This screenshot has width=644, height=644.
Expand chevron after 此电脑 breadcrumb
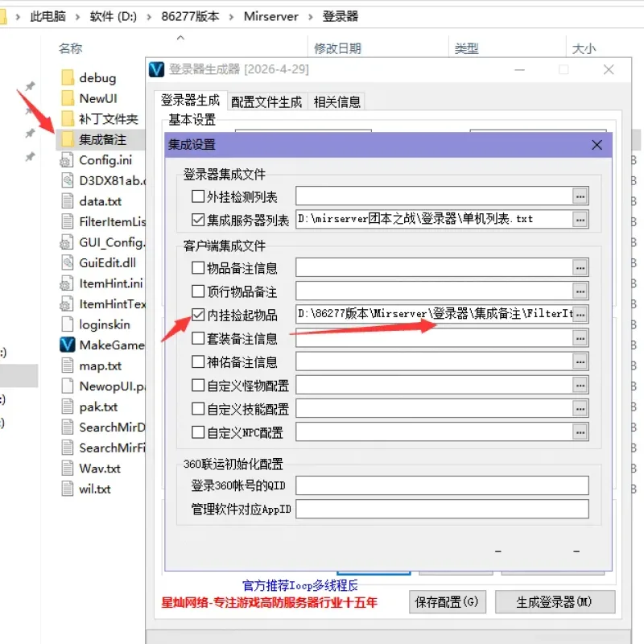(x=77, y=17)
